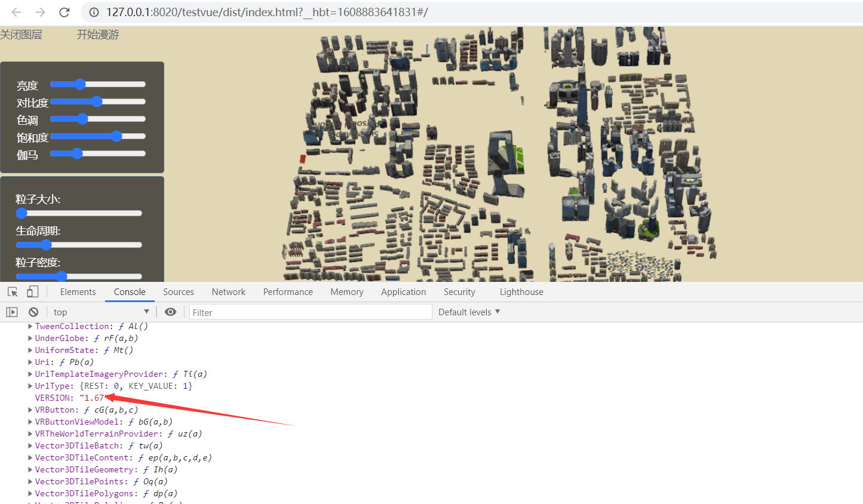The image size is (863, 504).
Task: Open the top JavaScript context dropdown
Action: (x=100, y=312)
